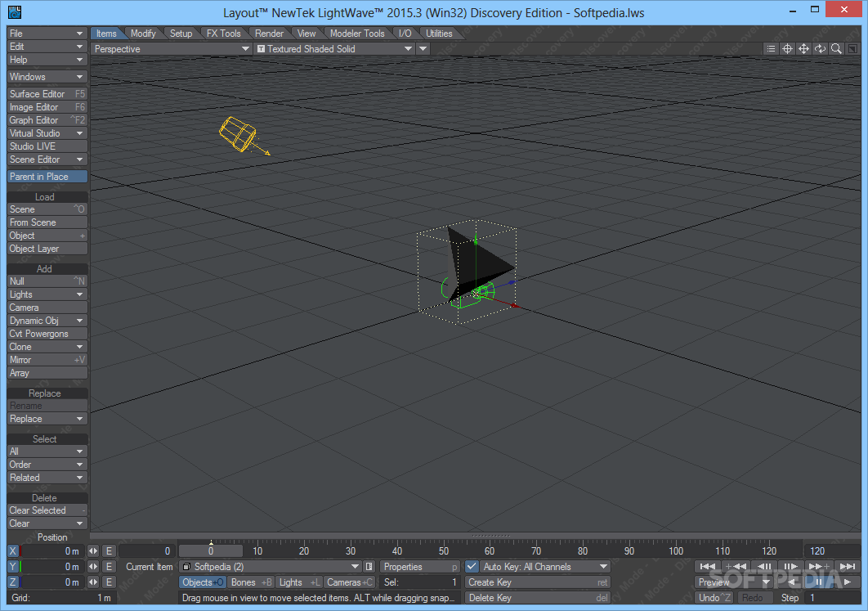
Task: Open the Textured Shaded Solid dropdown
Action: click(334, 49)
